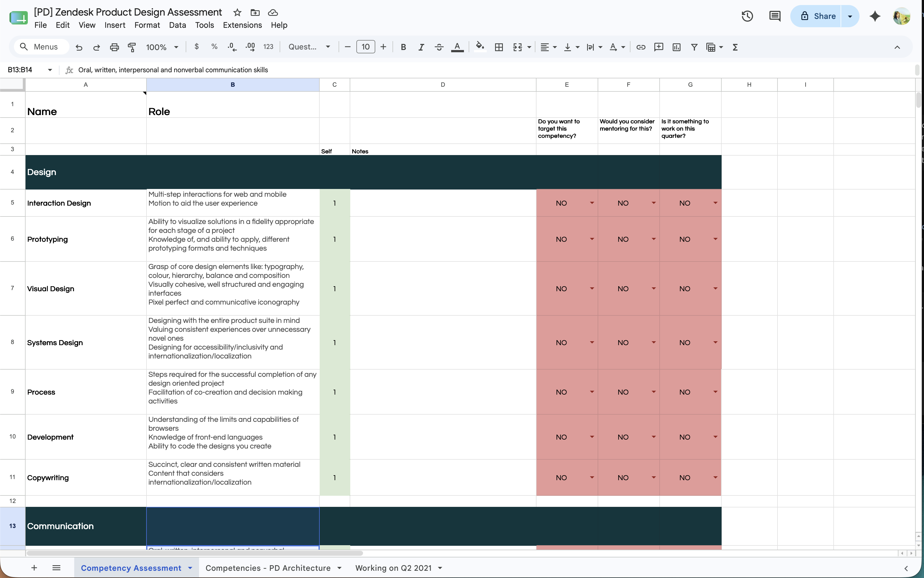Screen dimensions: 924x578
Task: Select the paint format tool
Action: [132, 47]
